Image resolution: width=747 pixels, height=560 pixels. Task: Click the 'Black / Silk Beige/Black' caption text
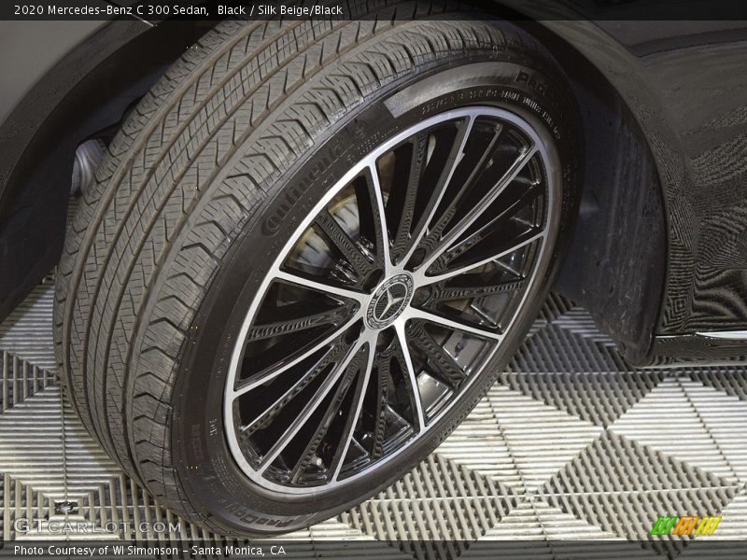click(x=279, y=9)
